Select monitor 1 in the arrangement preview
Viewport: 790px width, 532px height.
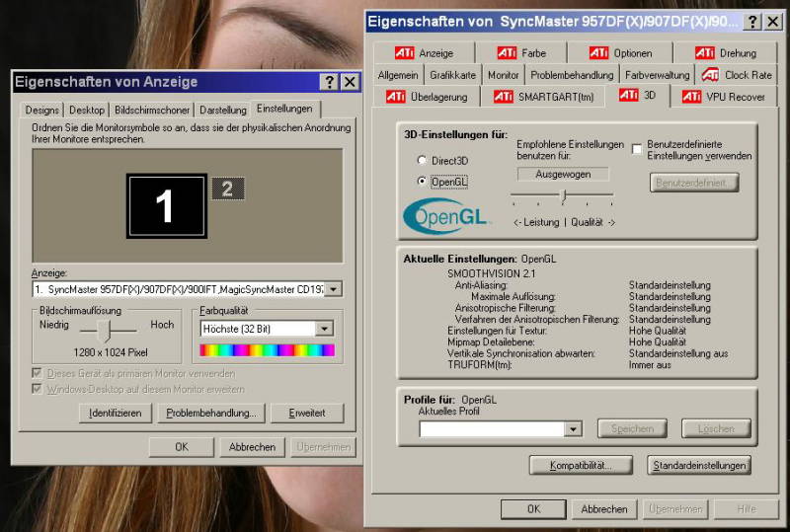167,206
